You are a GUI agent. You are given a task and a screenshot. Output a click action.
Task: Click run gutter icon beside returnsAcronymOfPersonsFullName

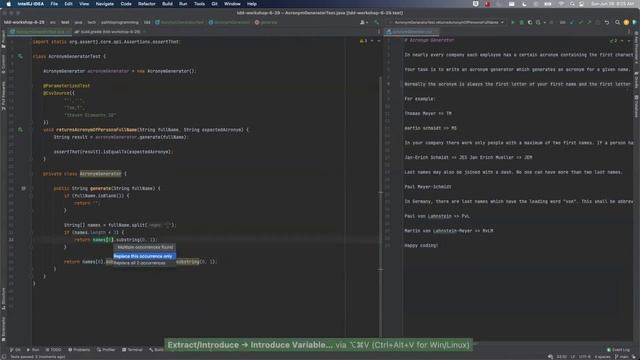pos(20,130)
